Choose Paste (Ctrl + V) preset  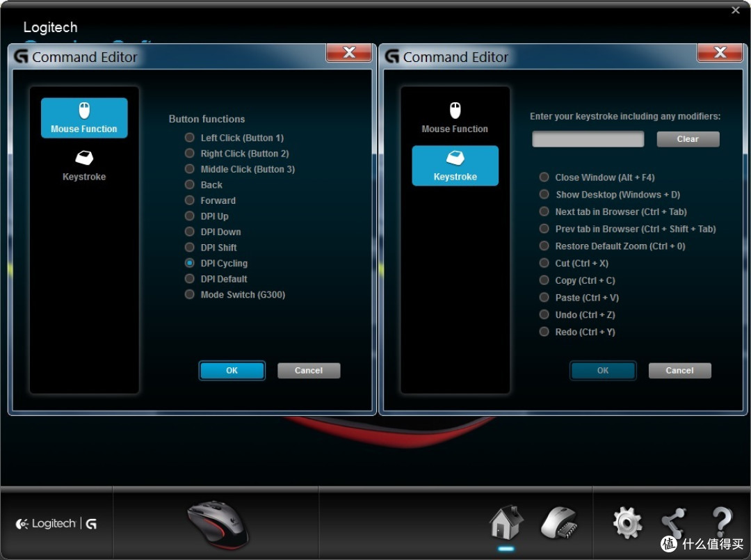click(544, 298)
